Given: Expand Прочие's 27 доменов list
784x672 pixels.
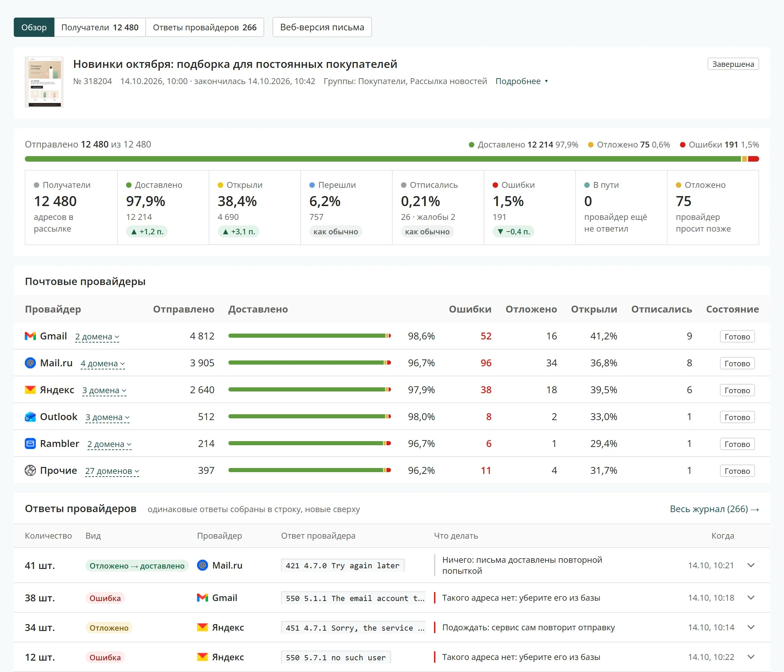Looking at the screenshot, I should pos(112,471).
